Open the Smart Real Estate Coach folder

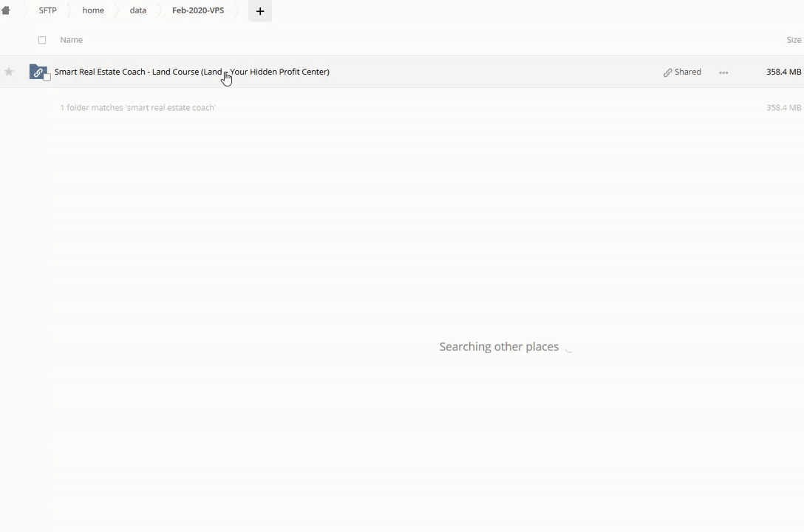tap(191, 72)
